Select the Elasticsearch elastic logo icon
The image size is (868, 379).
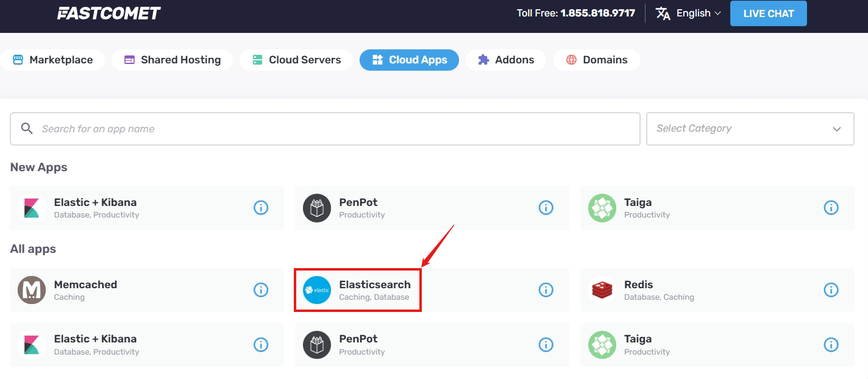[317, 290]
